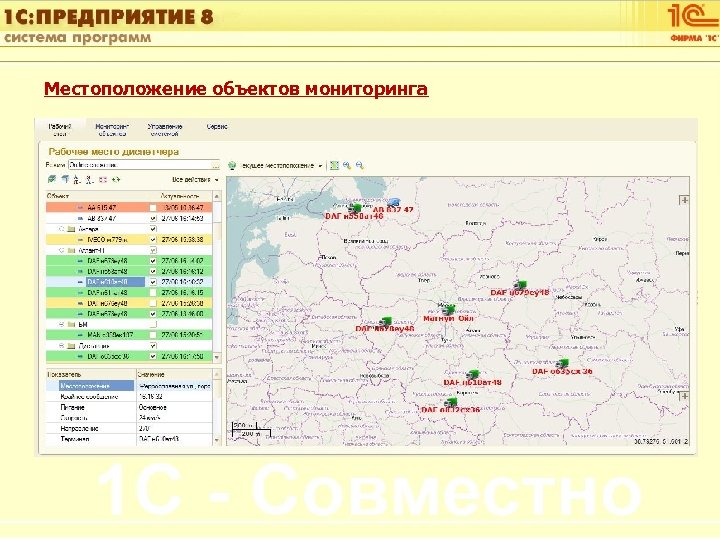Image resolution: width=720 pixels, height=540 pixels.
Task: Select the DAF о635ск 36 truck marker on map
Action: [562, 364]
